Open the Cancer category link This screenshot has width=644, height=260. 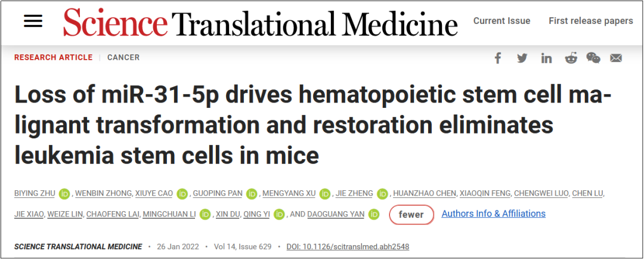(123, 58)
